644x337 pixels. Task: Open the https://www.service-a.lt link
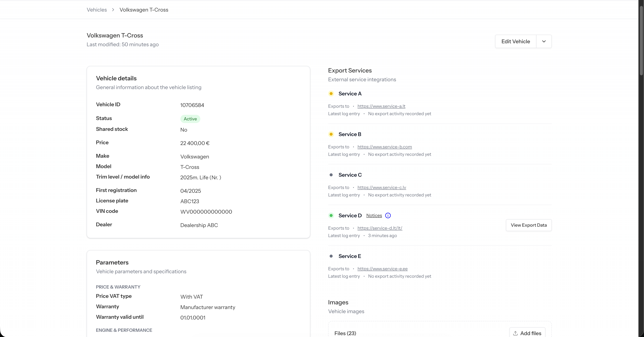click(x=381, y=106)
